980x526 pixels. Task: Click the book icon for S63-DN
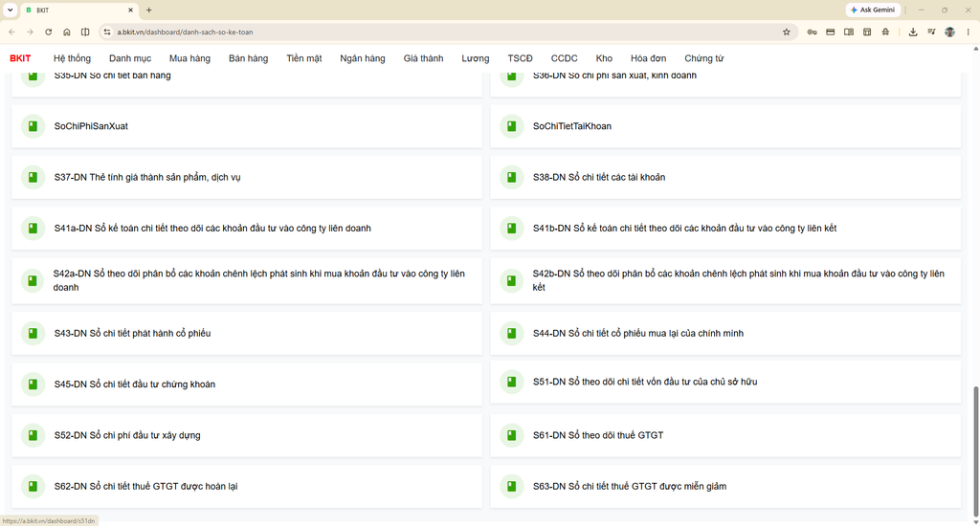(x=512, y=487)
